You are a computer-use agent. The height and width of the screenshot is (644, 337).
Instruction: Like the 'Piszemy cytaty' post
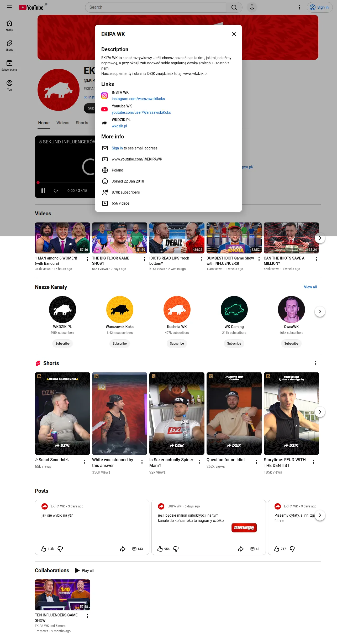pyautogui.click(x=277, y=549)
